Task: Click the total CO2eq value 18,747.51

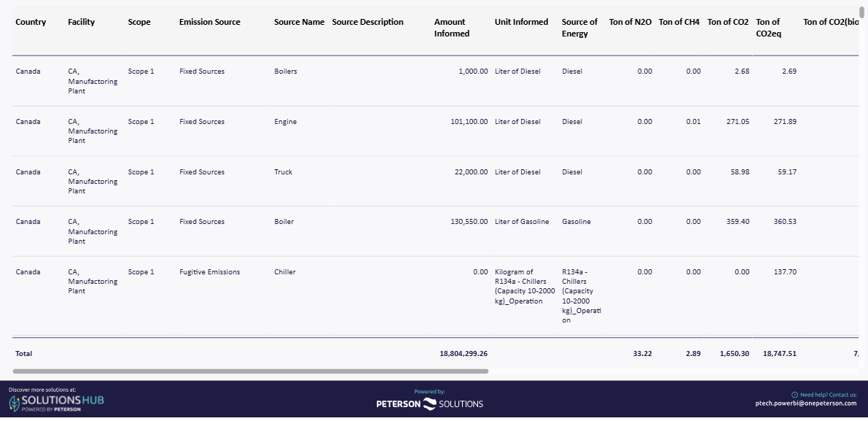Action: (779, 353)
